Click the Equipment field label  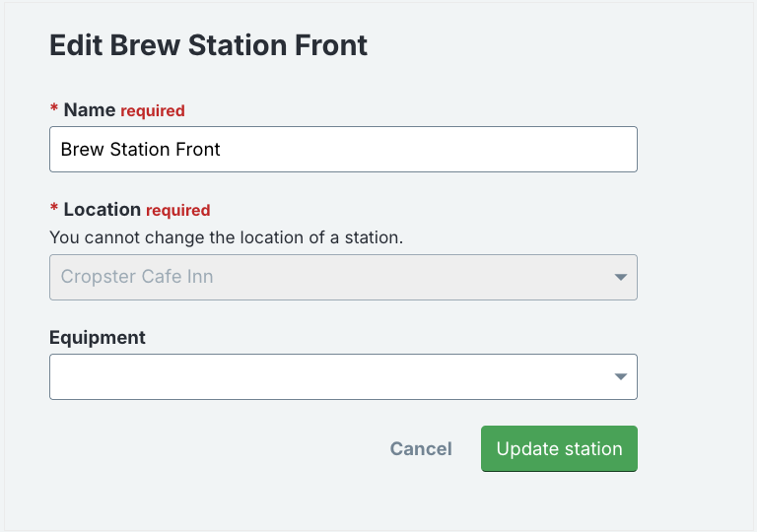pos(97,338)
